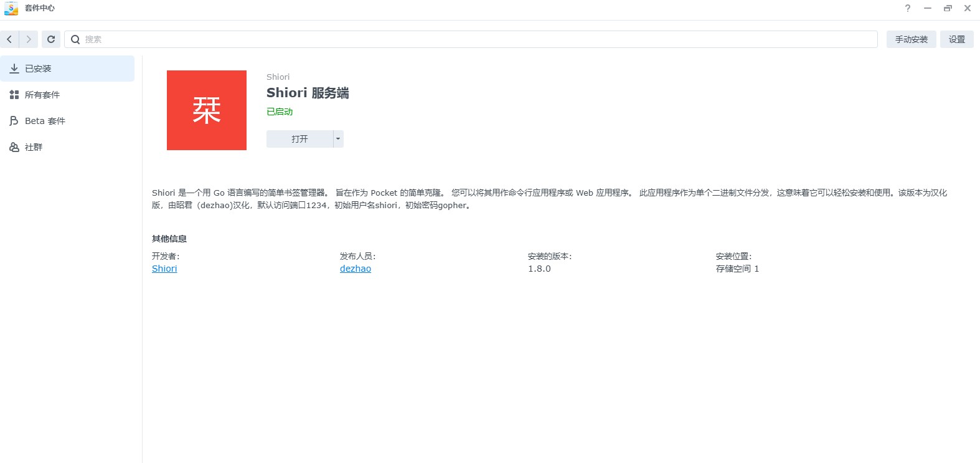Open 手动安装 manual install
Screen dimensions: 980x463
coord(912,39)
